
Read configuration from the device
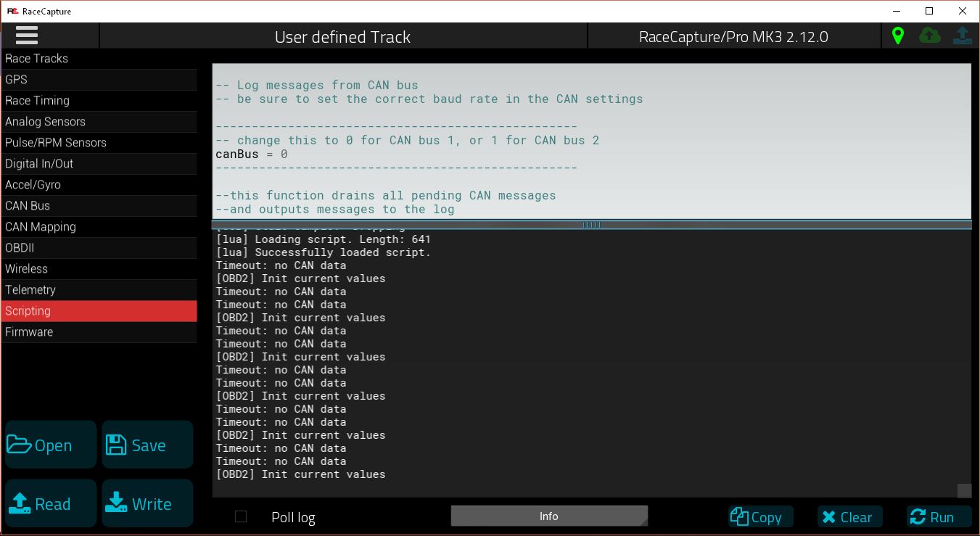[51, 503]
